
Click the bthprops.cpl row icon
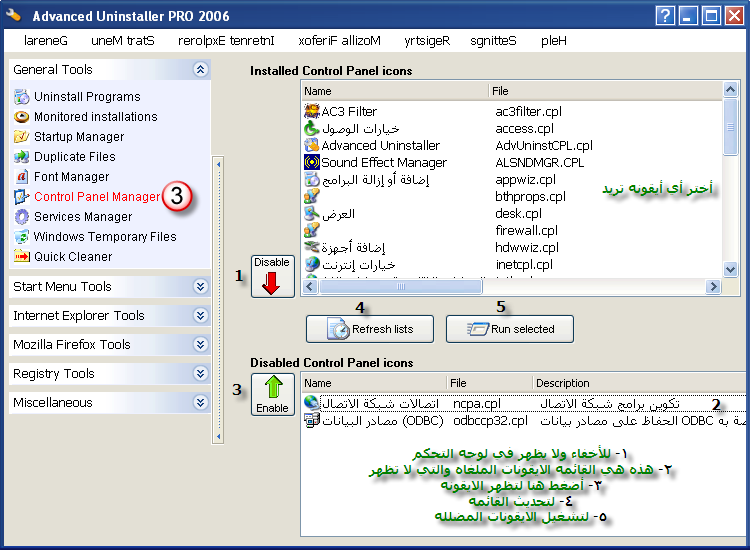click(312, 197)
